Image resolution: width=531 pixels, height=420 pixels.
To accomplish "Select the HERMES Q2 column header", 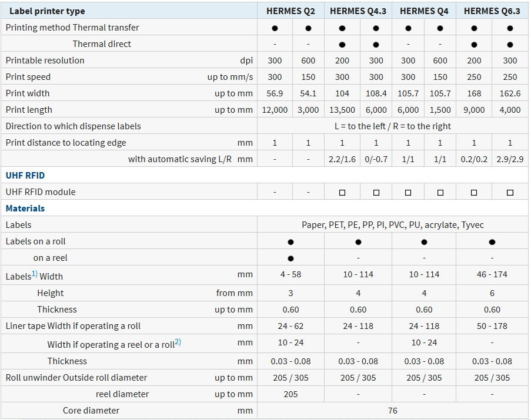I will (x=290, y=11).
